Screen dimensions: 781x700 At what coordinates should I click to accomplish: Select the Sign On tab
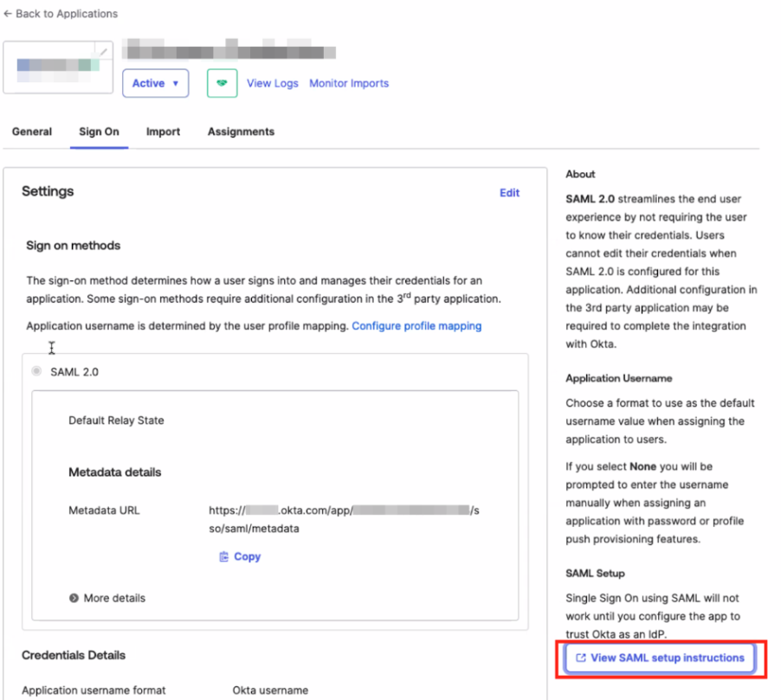pyautogui.click(x=99, y=132)
